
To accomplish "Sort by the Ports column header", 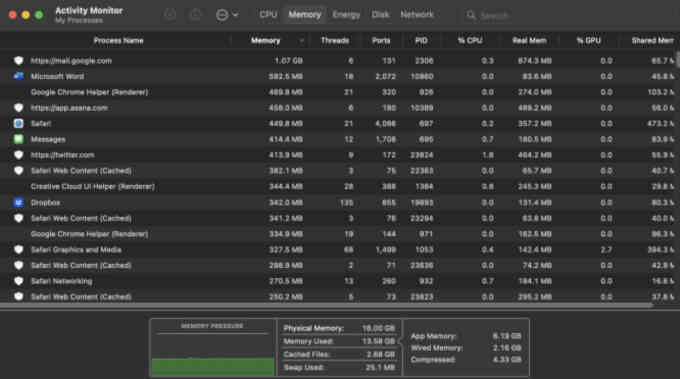I will [381, 41].
